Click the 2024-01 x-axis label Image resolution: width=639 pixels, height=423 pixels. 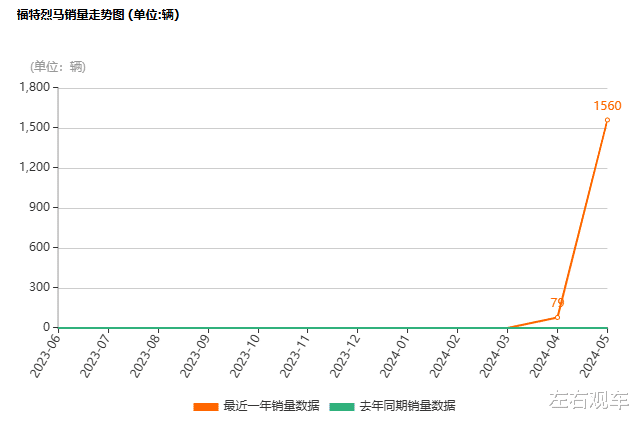click(396, 355)
